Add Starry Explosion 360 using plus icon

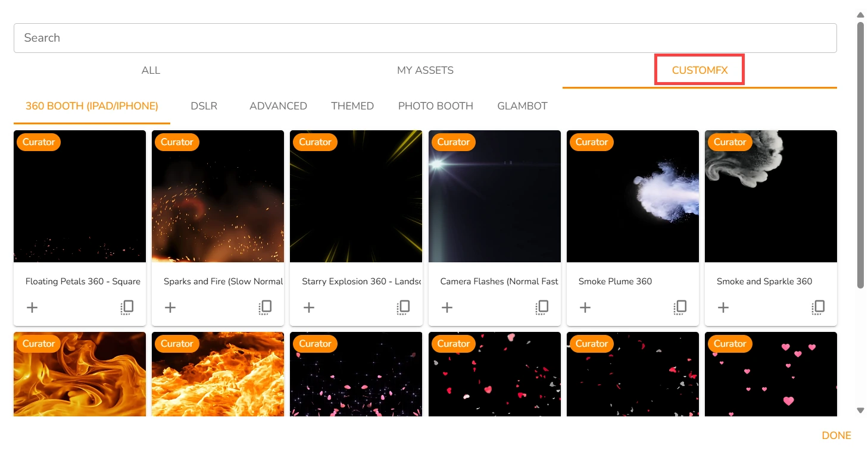click(308, 308)
